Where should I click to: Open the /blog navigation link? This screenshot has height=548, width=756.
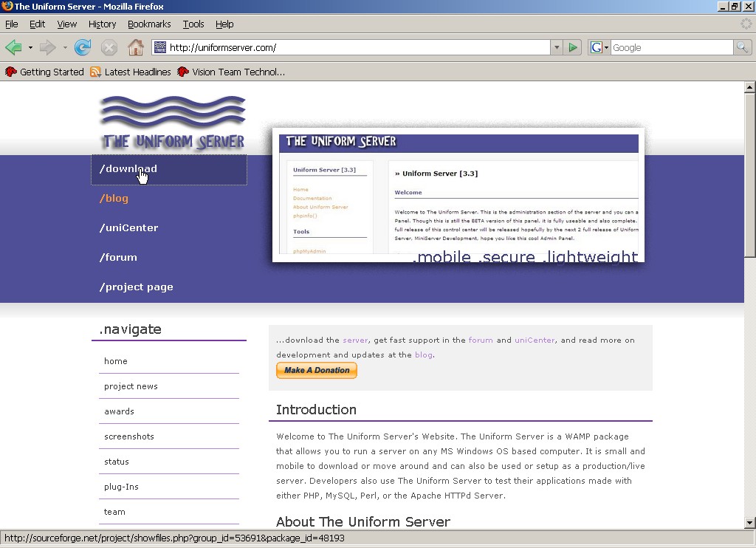(114, 198)
